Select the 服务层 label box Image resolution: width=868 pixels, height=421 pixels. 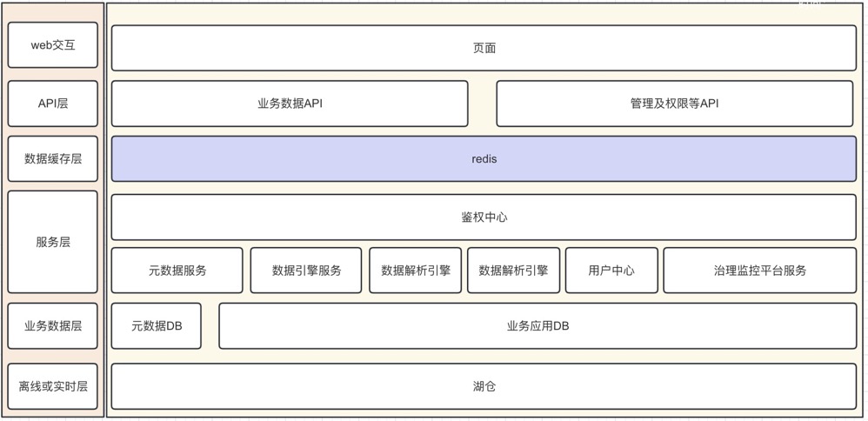tap(53, 243)
